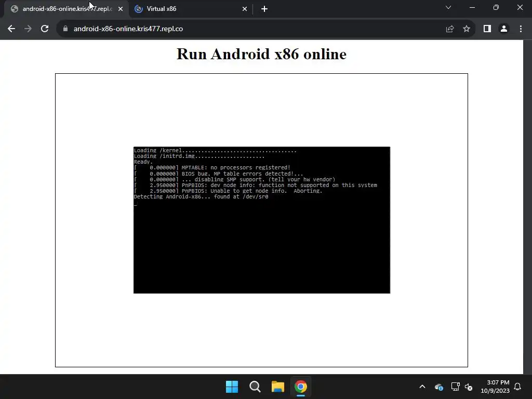
Task: Minimize the Chrome window
Action: 472,7
